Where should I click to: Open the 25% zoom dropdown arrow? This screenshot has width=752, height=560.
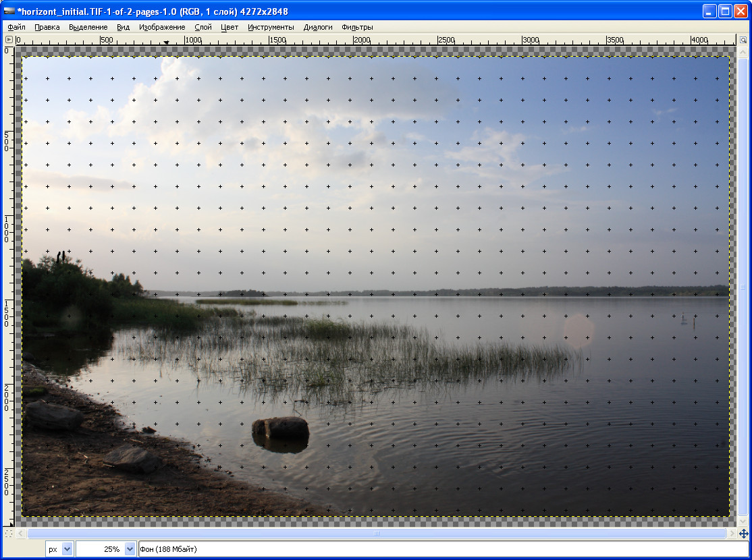pos(130,549)
